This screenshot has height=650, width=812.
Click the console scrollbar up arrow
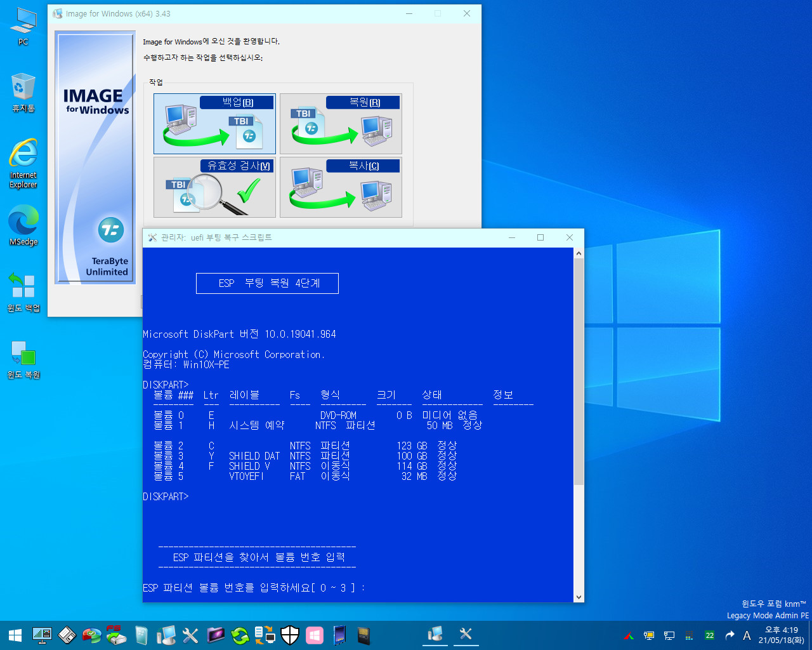click(579, 253)
